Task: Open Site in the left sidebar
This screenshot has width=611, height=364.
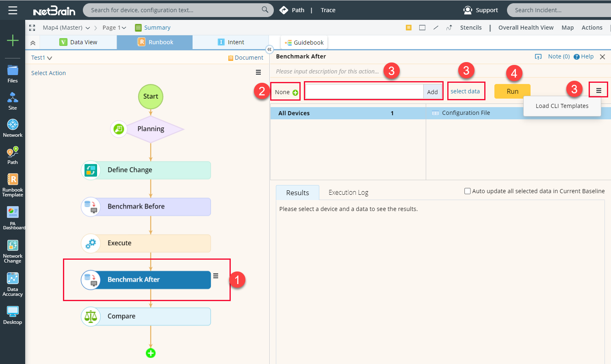Action: pos(13,101)
